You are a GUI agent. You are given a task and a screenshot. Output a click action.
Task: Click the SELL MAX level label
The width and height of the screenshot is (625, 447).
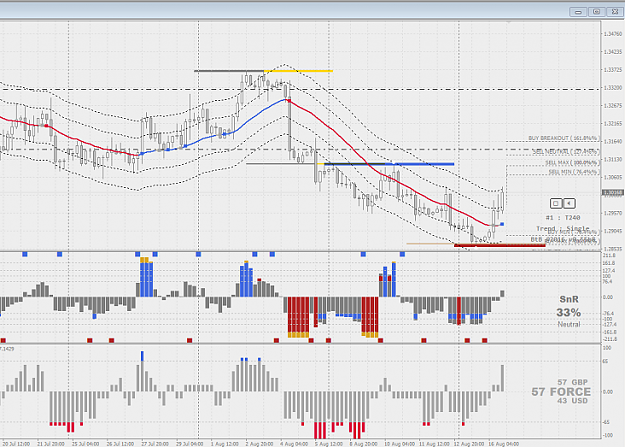point(572,163)
